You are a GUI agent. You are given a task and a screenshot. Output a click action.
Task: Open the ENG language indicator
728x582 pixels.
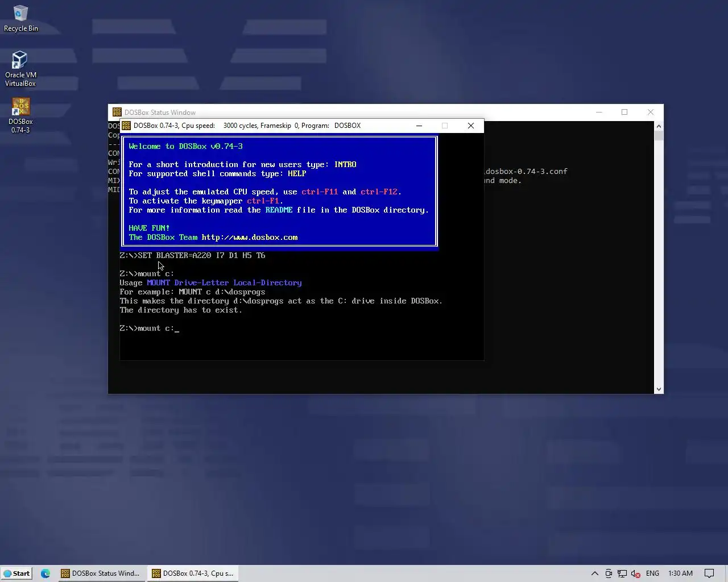[x=652, y=573]
